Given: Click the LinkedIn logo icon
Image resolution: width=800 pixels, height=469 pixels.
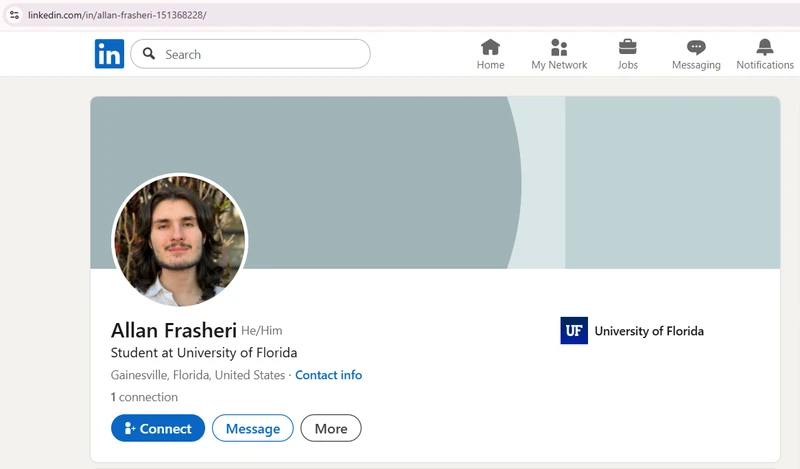Looking at the screenshot, I should tap(109, 54).
